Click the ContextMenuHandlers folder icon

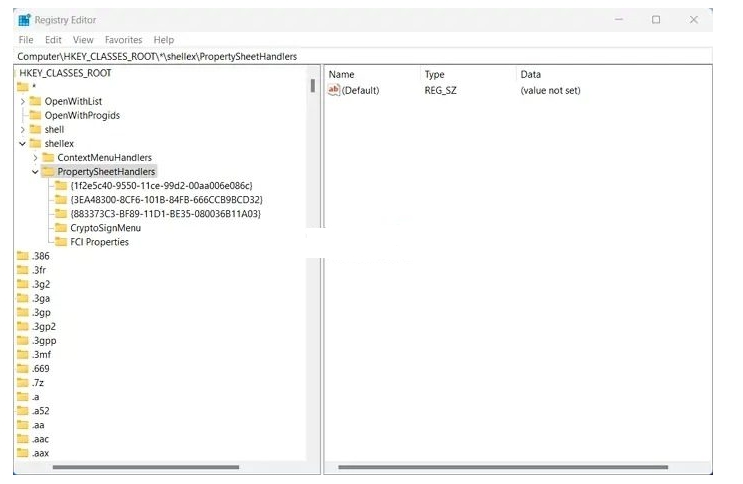coord(48,157)
